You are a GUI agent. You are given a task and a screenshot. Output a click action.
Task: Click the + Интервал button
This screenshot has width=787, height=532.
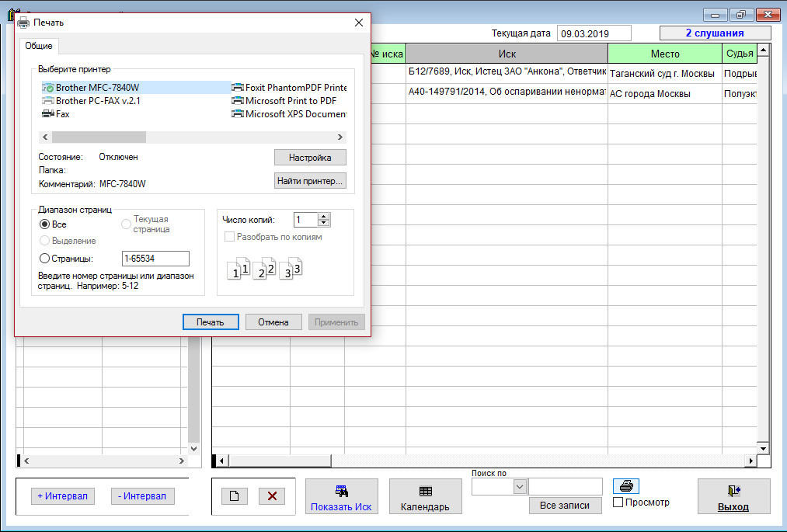(63, 495)
